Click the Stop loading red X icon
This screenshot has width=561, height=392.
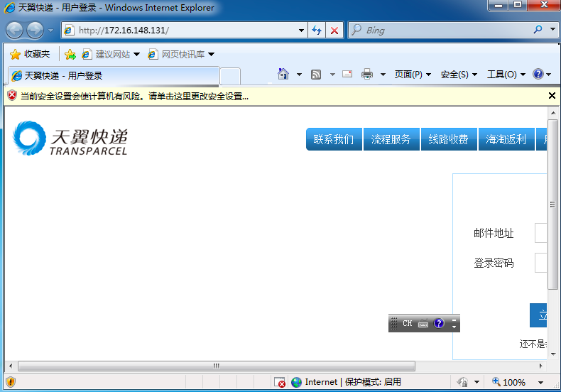click(x=334, y=31)
